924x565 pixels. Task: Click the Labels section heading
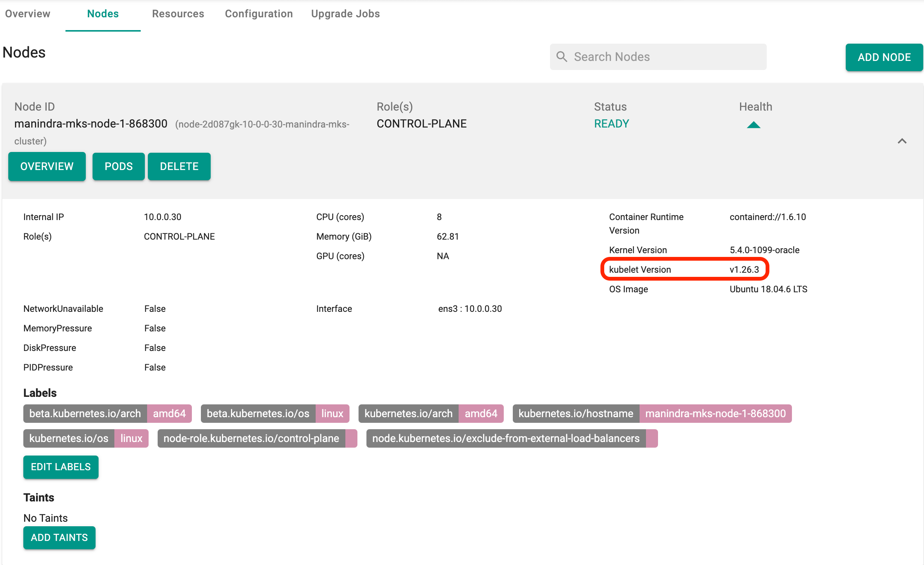40,393
